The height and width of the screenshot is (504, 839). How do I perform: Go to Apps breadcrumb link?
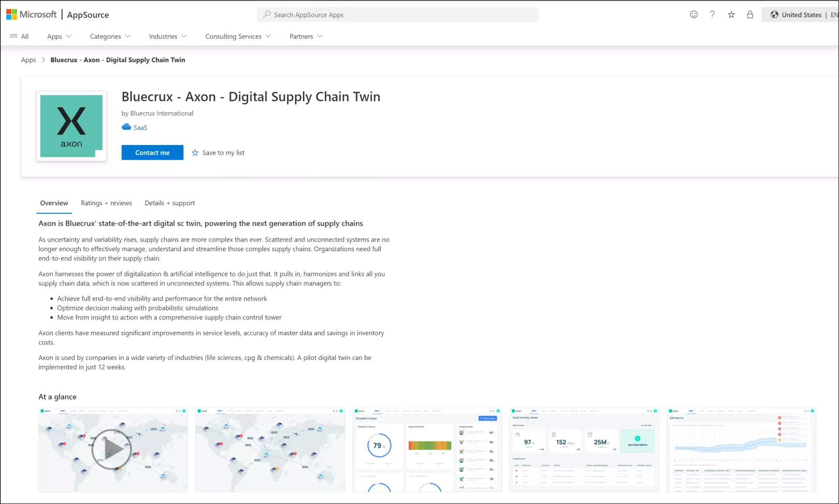(x=28, y=60)
